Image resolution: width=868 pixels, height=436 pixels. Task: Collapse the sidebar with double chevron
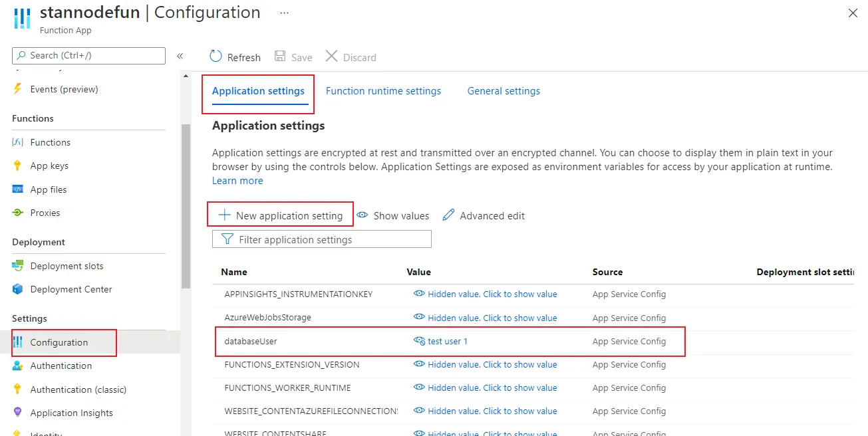point(180,56)
